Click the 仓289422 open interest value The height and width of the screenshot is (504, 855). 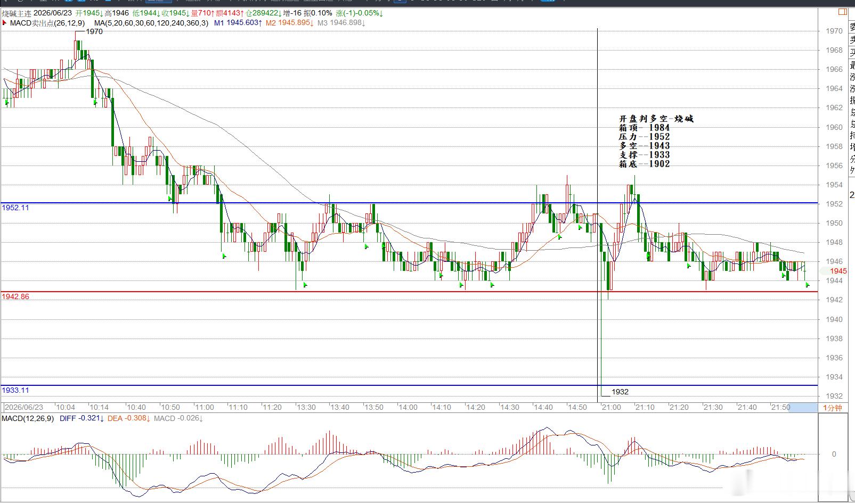click(263, 13)
